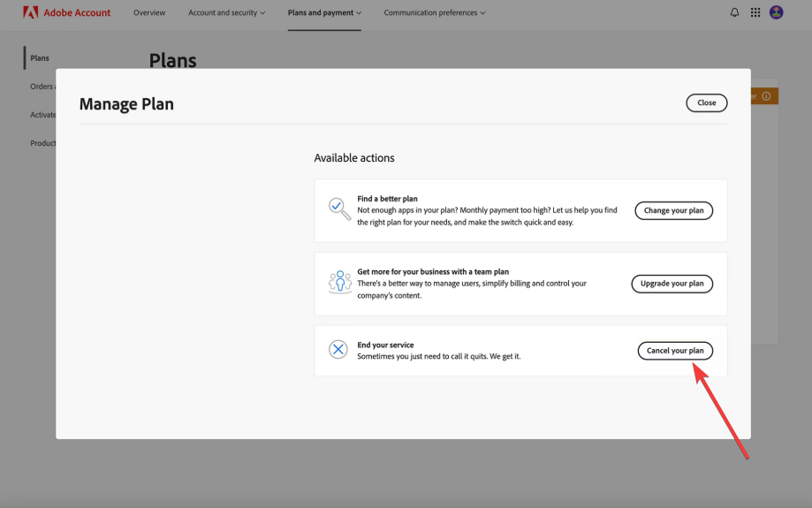This screenshot has width=812, height=508.
Task: Select Plans in the left sidebar
Action: click(40, 58)
